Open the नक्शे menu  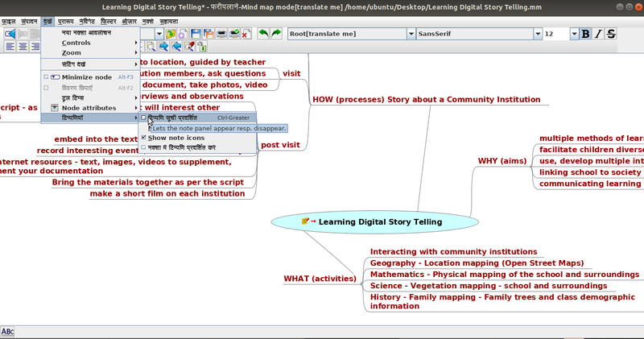148,22
